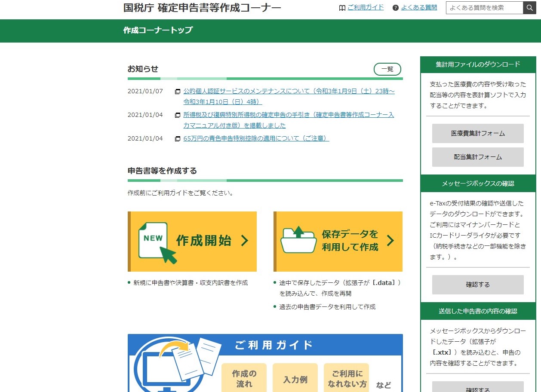541x392 pixels.
Task: Click 送信した申告書の内容の確認 sidebar header
Action: click(478, 311)
